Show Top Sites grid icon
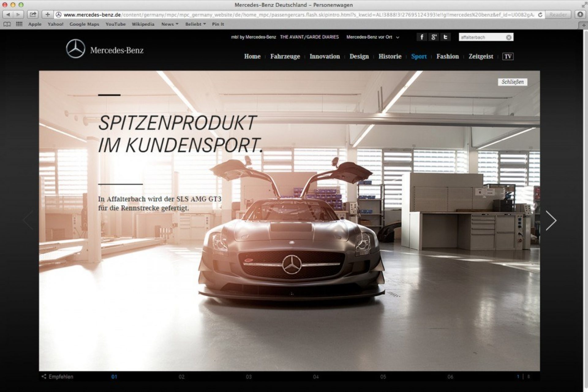 point(19,24)
